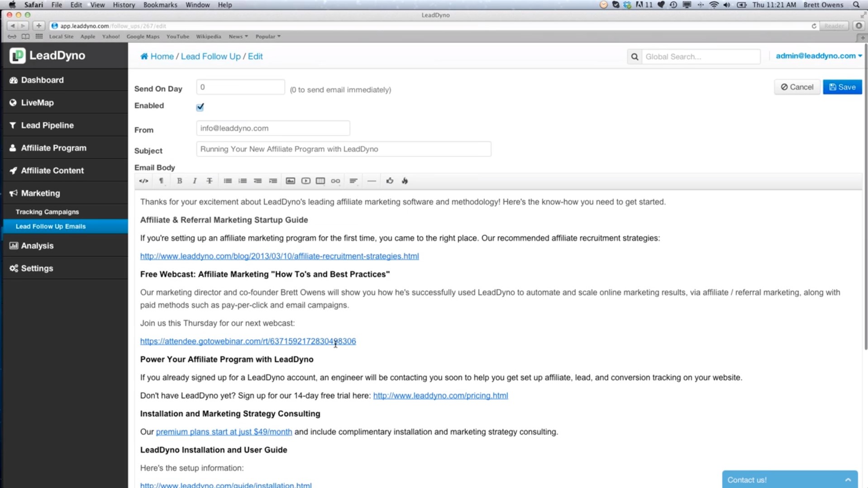Insert an image into email body
This screenshot has height=488, width=868.
click(x=291, y=181)
